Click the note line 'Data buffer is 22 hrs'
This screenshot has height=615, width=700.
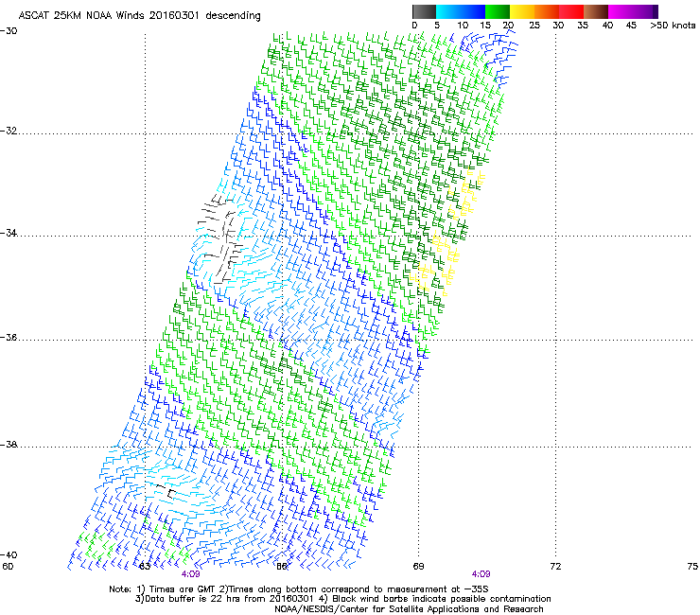click(x=342, y=599)
